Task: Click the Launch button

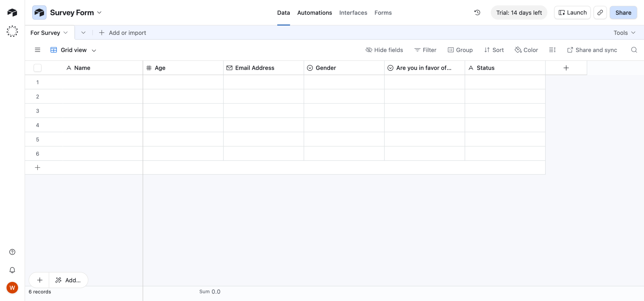Action: (572, 13)
